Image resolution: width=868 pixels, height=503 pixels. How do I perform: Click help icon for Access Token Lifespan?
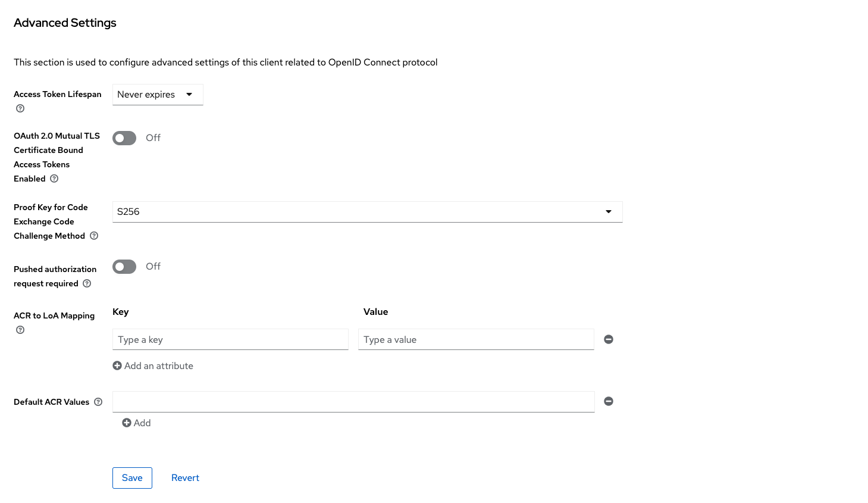click(x=20, y=108)
